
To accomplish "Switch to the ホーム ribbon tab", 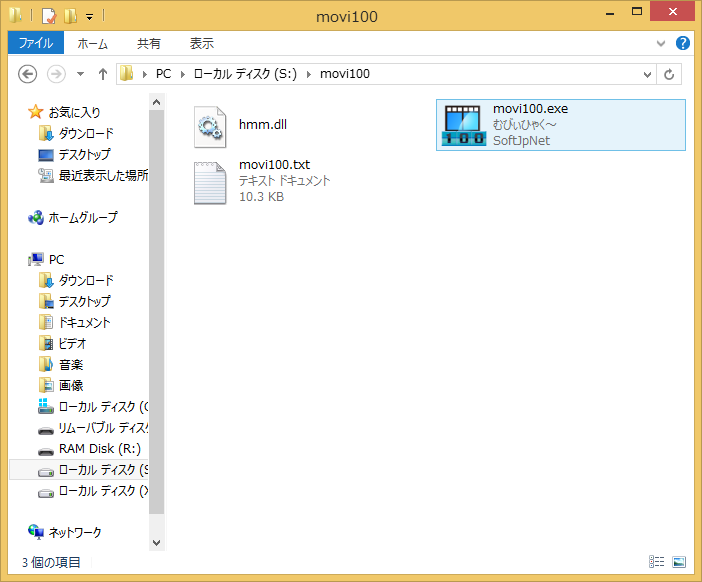I will point(92,43).
